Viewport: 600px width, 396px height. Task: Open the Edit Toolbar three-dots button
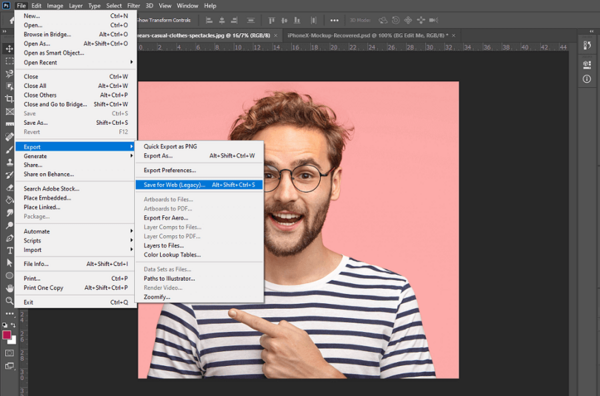coord(9,313)
